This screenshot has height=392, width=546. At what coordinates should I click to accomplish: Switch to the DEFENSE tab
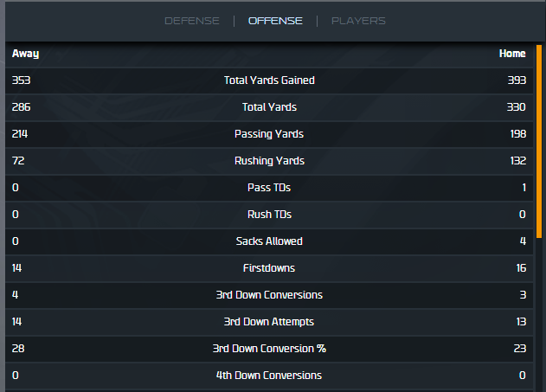[x=192, y=21]
